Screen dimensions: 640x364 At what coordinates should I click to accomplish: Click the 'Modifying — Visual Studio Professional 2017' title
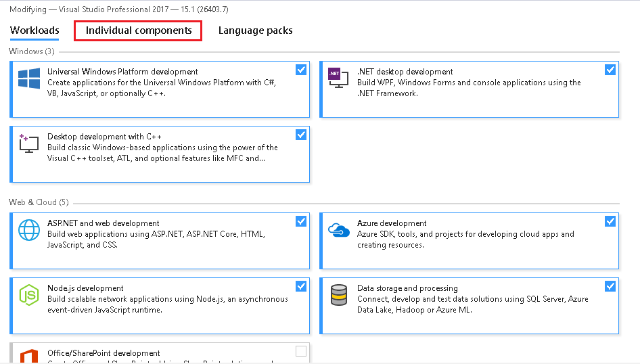pos(119,9)
